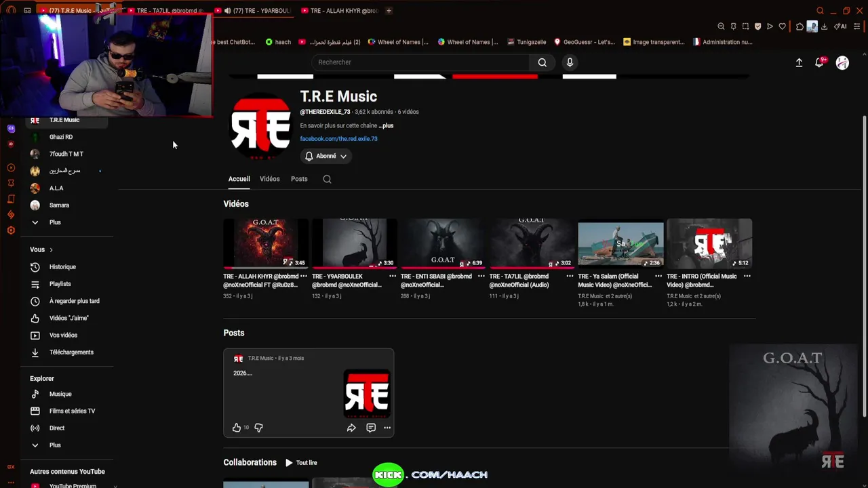Open comments on the T.R.E Music post
The image size is (868, 488).
pos(371,428)
